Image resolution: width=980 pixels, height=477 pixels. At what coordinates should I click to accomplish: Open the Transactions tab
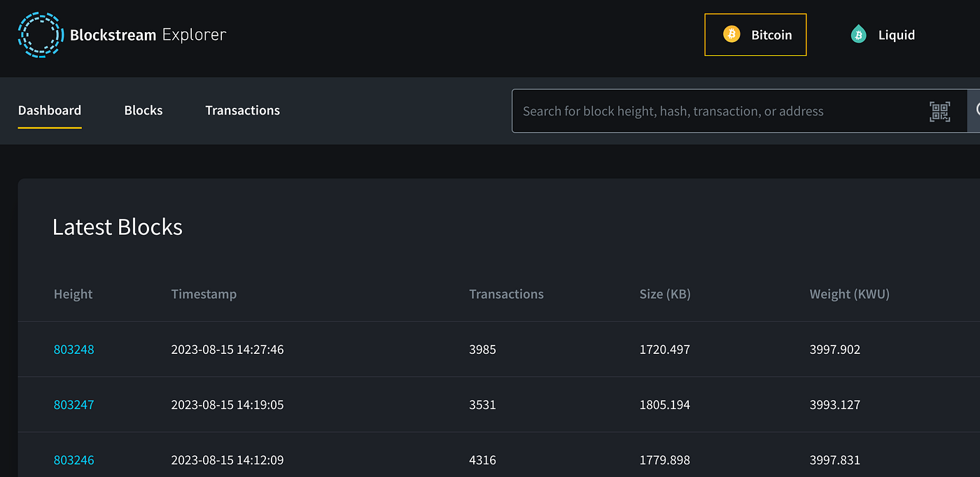242,110
